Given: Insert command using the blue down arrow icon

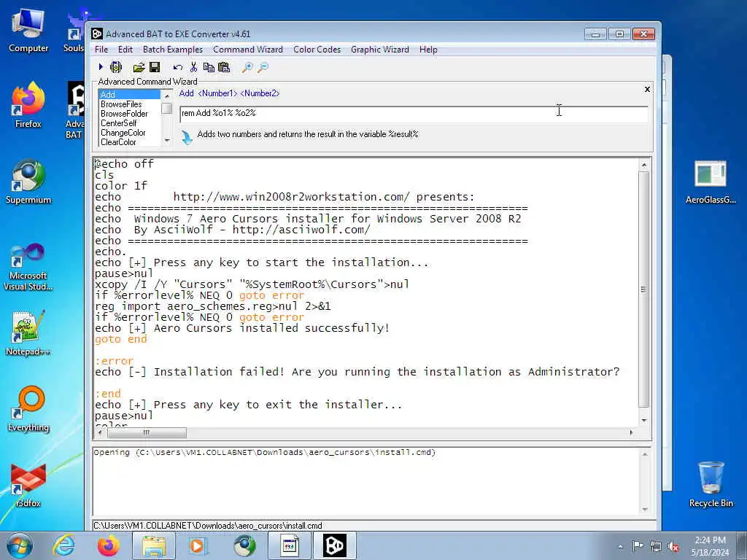Looking at the screenshot, I should [x=187, y=137].
